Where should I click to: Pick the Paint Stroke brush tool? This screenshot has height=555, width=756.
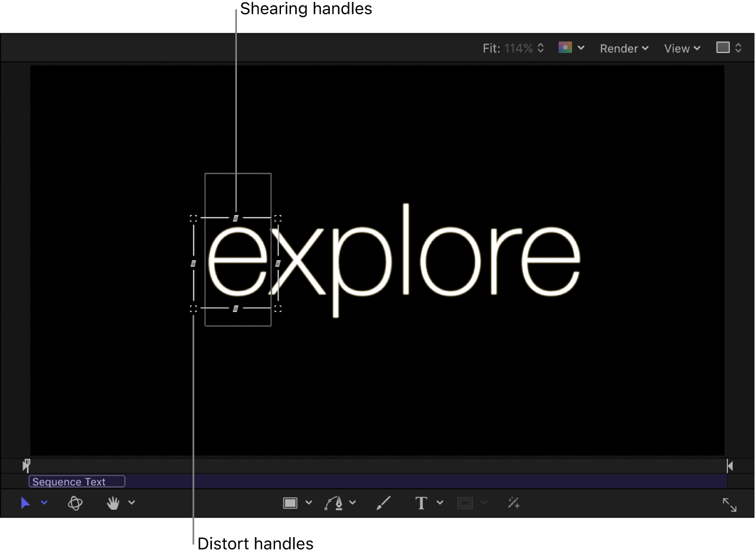point(383,503)
